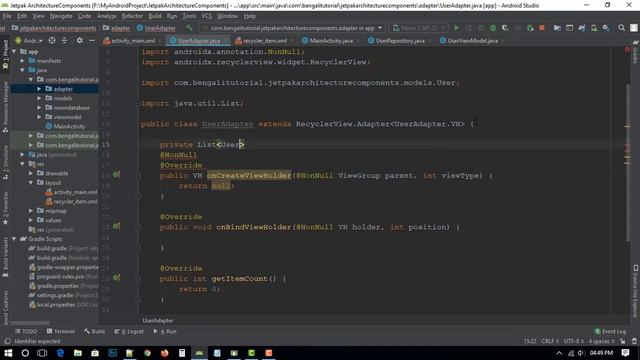Screen dimensions: 640x360
Task: Click override gutter icon beside onCreateViewHolder
Action: [116, 175]
